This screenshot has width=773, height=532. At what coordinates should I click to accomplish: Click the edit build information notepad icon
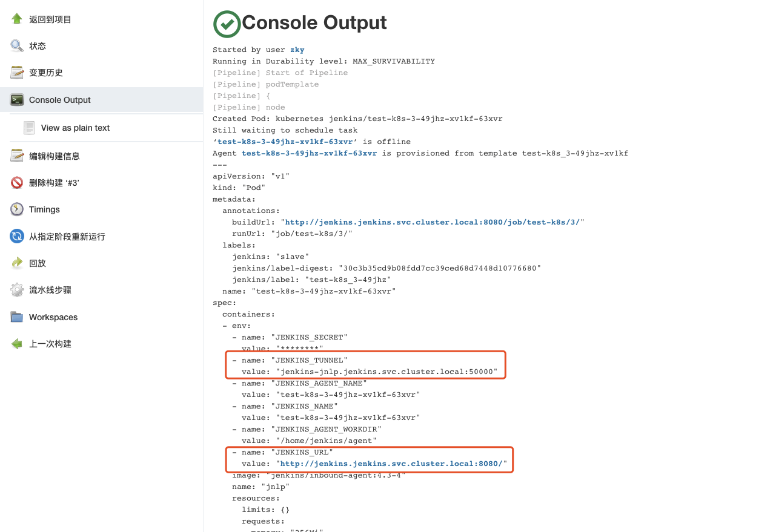[17, 156]
